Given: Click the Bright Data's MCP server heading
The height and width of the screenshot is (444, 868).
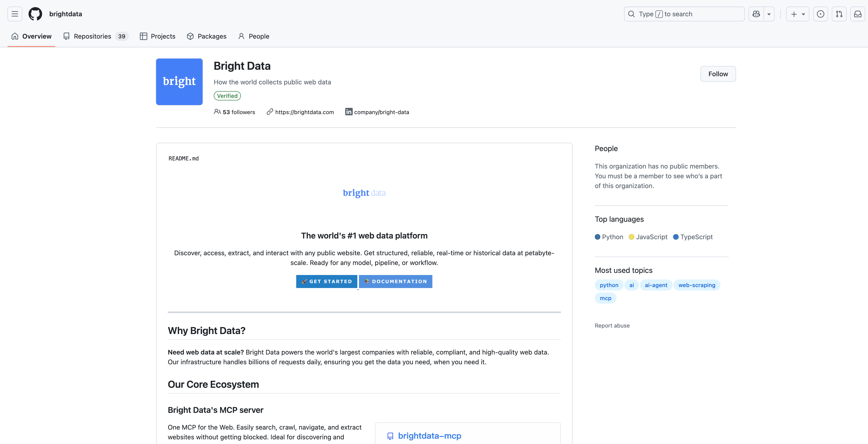Looking at the screenshot, I should click(216, 410).
